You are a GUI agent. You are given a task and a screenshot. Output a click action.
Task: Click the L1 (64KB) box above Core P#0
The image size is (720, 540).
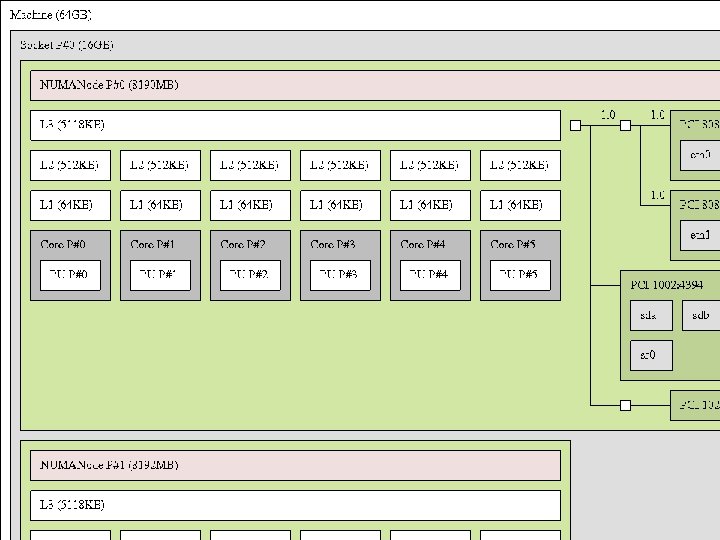pyautogui.click(x=70, y=205)
